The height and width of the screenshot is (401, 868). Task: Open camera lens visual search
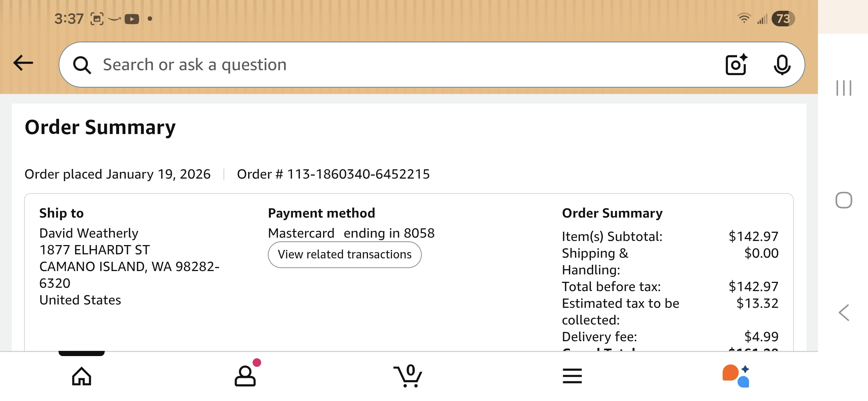click(x=736, y=65)
